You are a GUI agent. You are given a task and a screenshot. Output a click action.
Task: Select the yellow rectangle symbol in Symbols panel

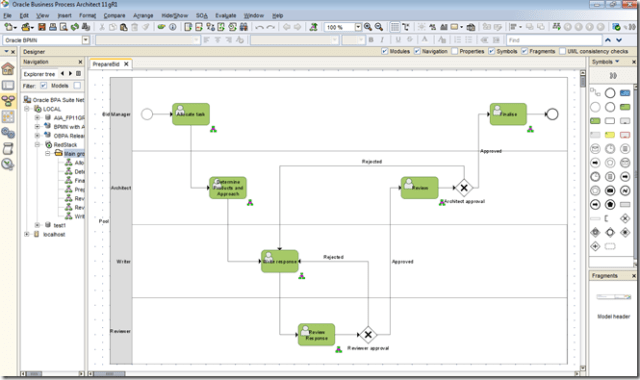(x=610, y=135)
